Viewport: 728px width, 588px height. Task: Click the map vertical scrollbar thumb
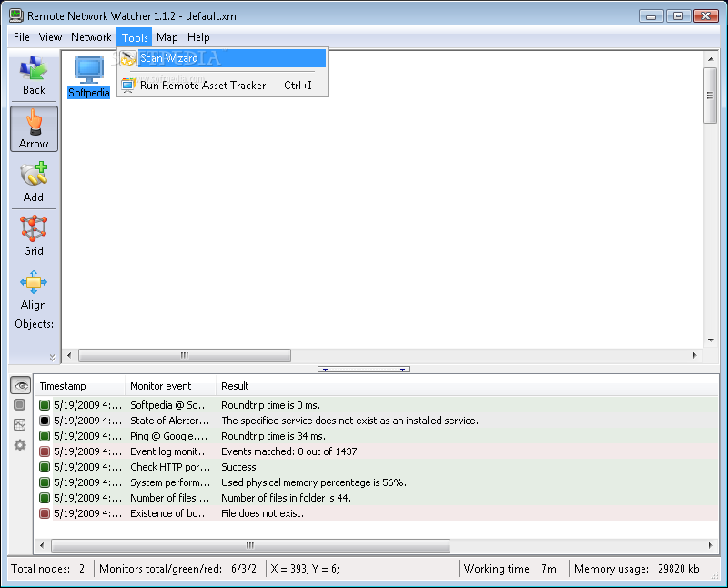click(x=710, y=96)
